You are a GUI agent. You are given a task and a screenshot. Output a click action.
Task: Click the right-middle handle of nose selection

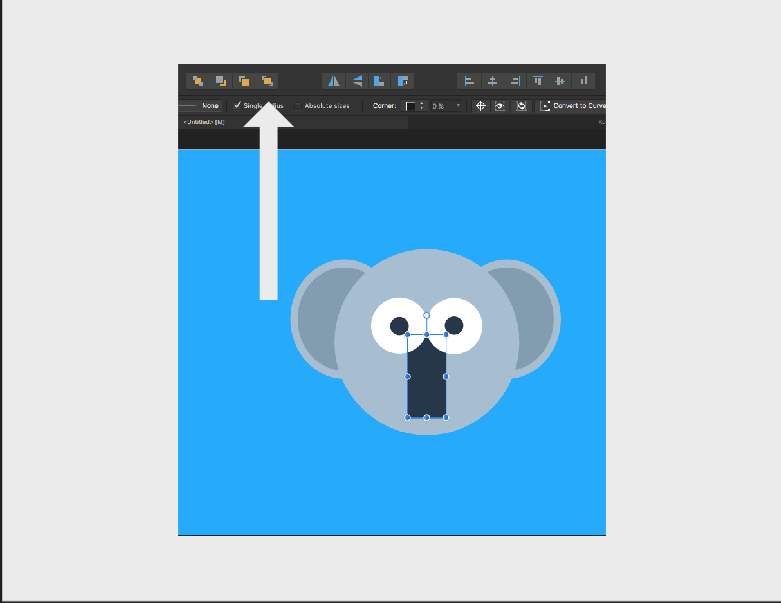point(446,376)
